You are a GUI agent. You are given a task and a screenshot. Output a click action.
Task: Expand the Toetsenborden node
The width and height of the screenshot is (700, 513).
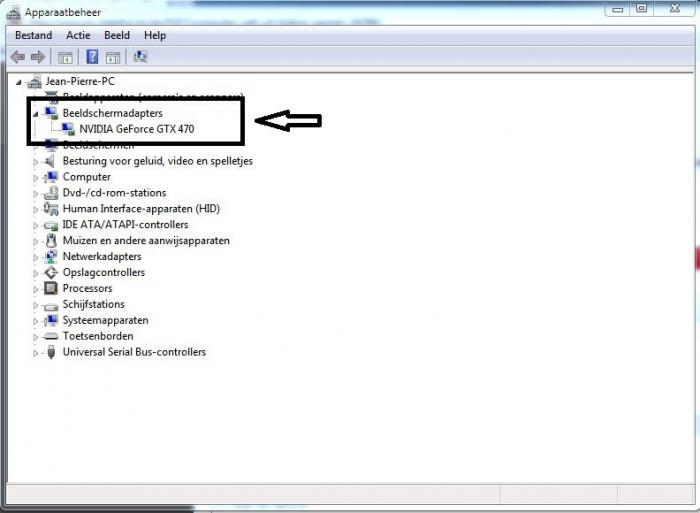(36, 337)
